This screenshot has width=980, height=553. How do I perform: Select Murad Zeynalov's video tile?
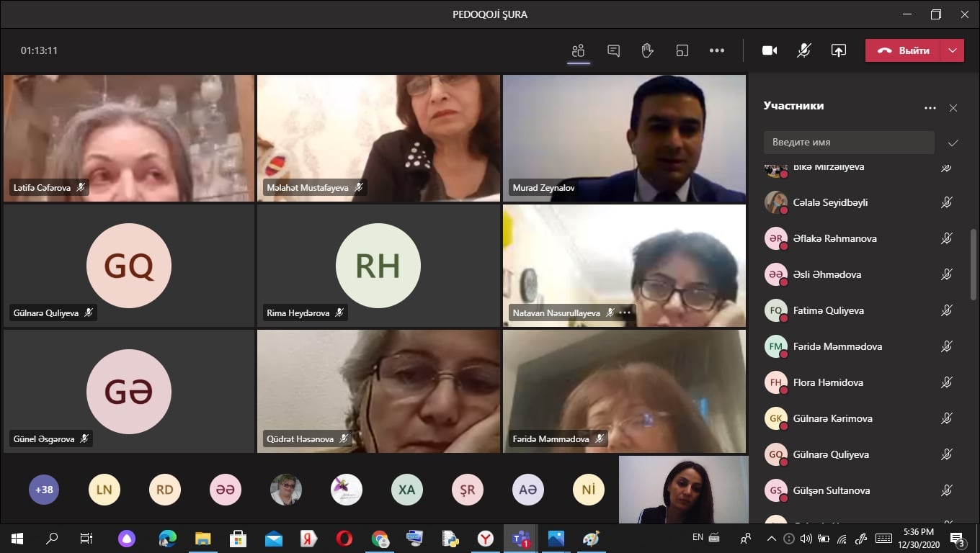point(624,138)
